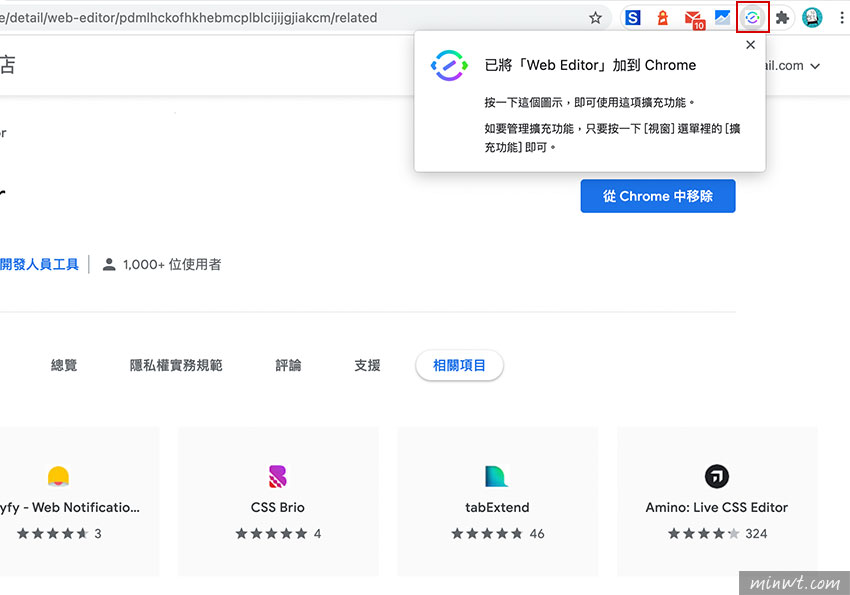This screenshot has width=850, height=595.
Task: Click the yellow bell Web Notification icon
Action: tap(58, 476)
